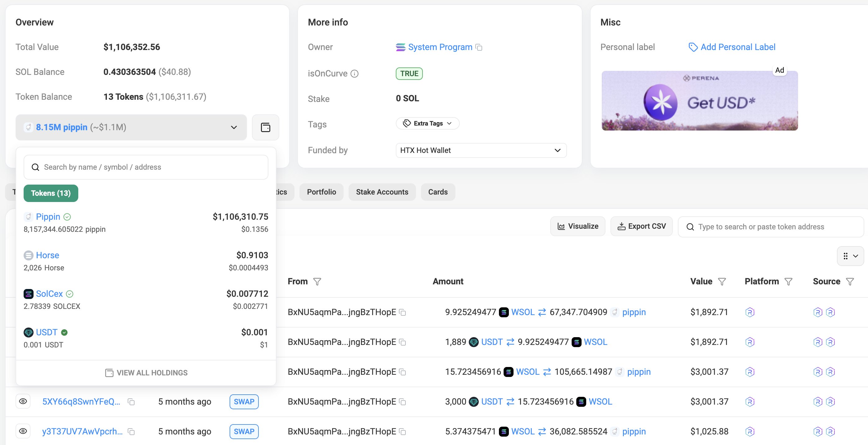Click the isOnCurve info icon

[354, 73]
